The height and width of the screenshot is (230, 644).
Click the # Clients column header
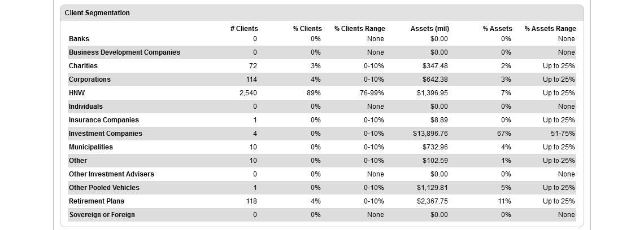[243, 29]
